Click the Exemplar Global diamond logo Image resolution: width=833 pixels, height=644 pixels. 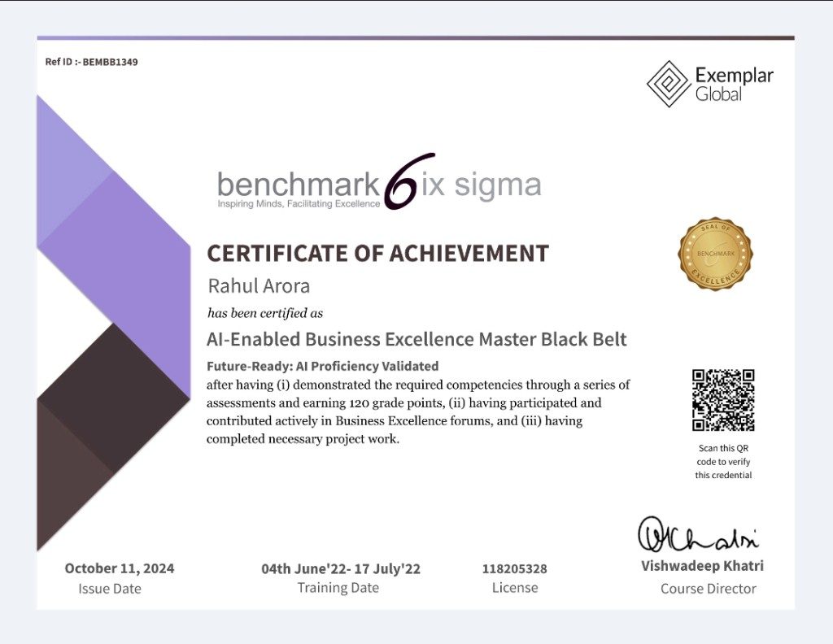pyautogui.click(x=669, y=84)
